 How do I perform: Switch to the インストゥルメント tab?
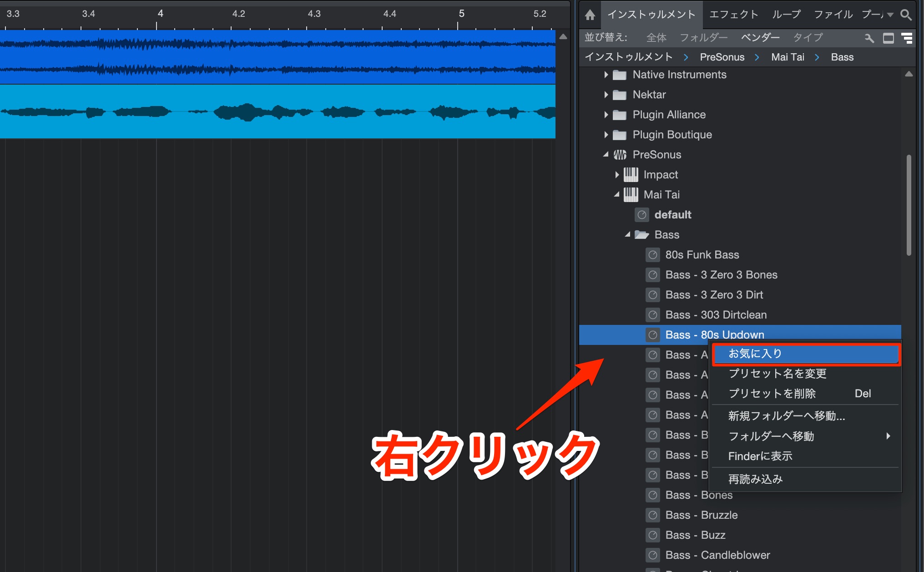(651, 15)
